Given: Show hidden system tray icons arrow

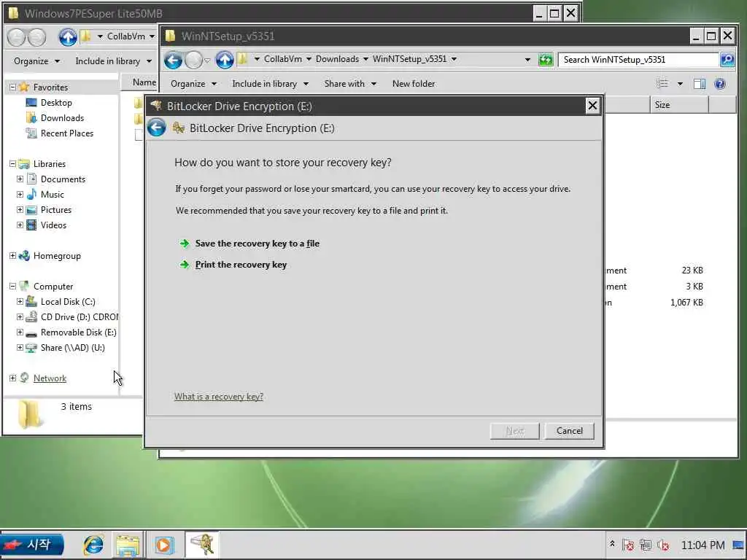Looking at the screenshot, I should 612,544.
